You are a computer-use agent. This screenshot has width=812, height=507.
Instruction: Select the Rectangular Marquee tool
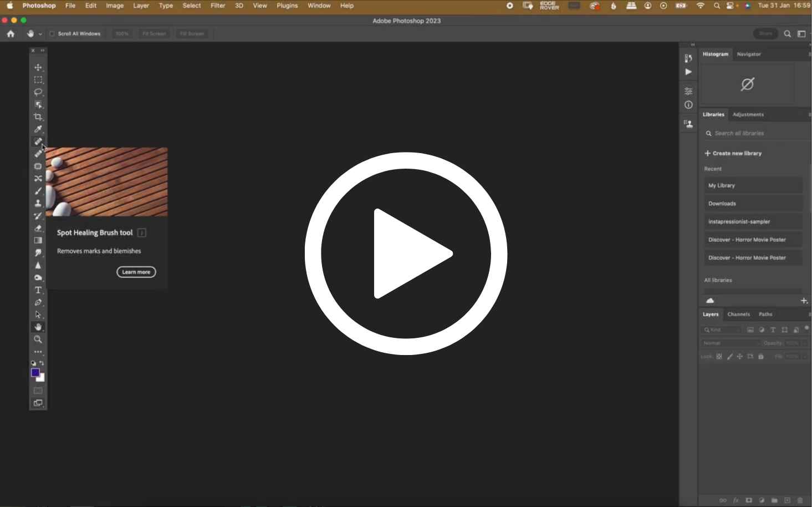pos(38,80)
